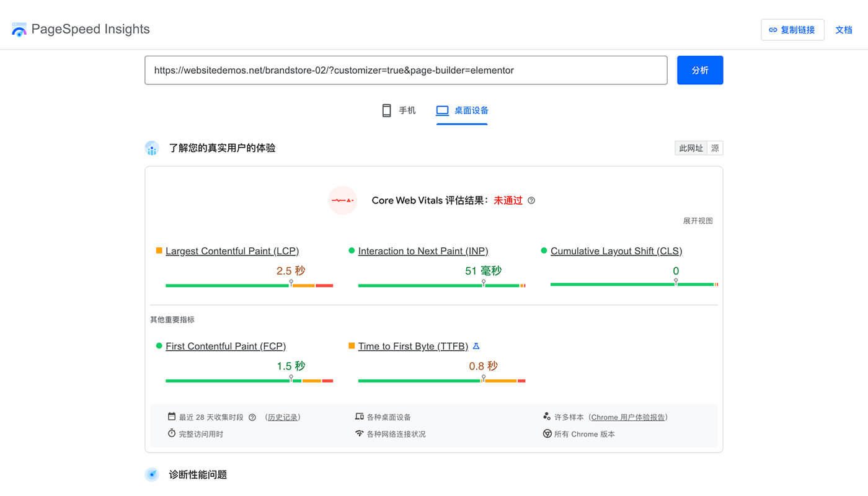Click the orange LCP status square
Viewport: 868px width, 496px height.
[x=159, y=250]
